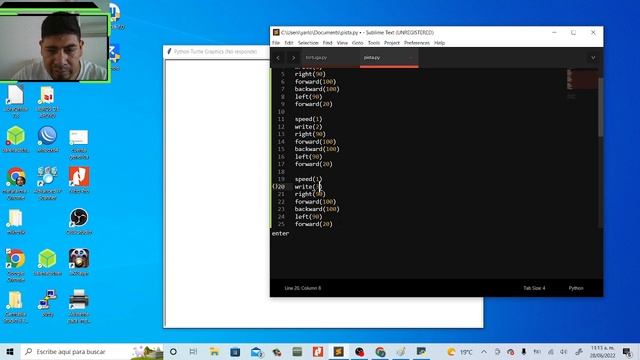Open the Edit menu in Sublime Text
Screen dimensions: 640x360
click(x=289, y=43)
